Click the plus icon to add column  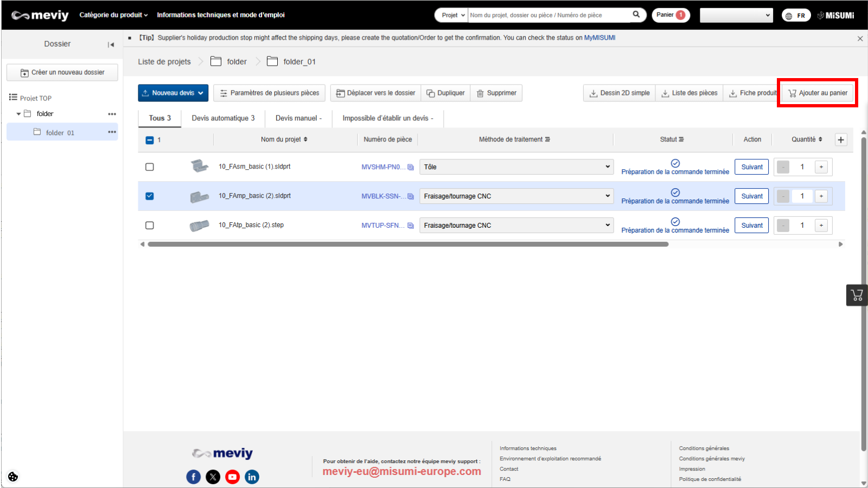[841, 140]
